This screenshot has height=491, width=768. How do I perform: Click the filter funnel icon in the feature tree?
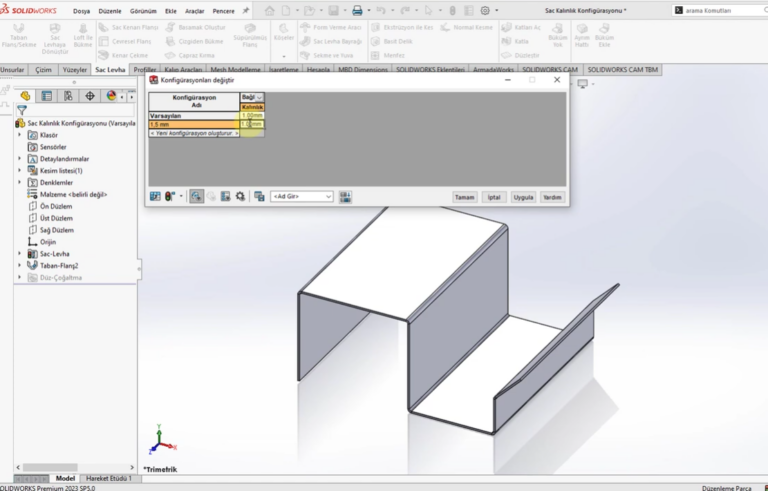coord(21,110)
